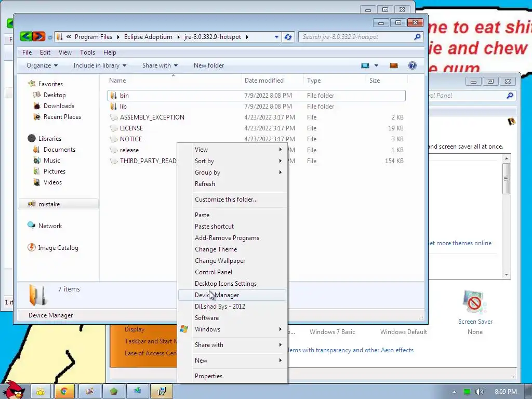The height and width of the screenshot is (399, 532).
Task: Click the orange Forward navigation arrow
Action: [x=38, y=36]
